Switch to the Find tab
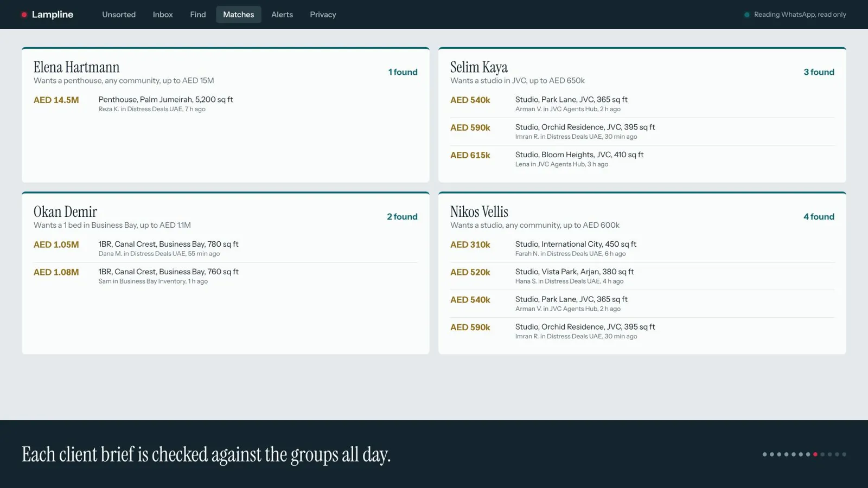 click(198, 15)
